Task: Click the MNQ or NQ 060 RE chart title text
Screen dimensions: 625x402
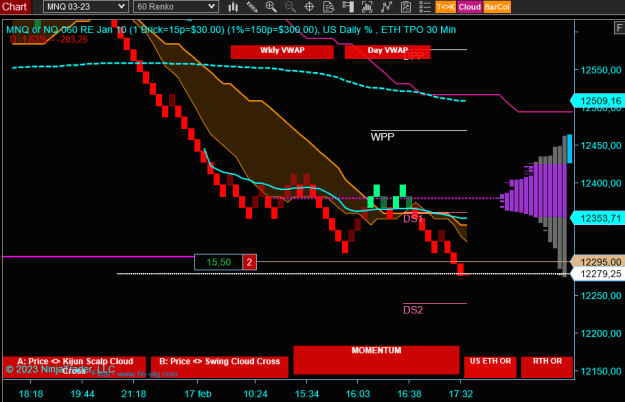Action: point(230,29)
